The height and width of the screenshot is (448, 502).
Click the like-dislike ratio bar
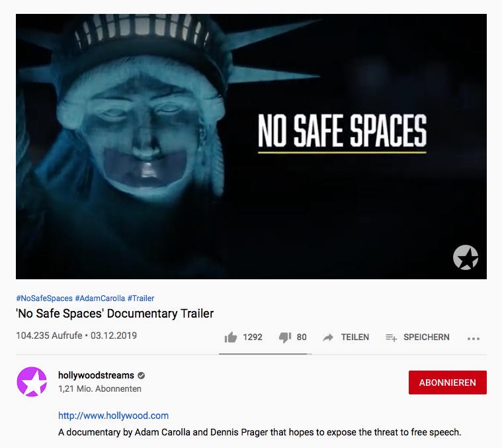point(265,354)
